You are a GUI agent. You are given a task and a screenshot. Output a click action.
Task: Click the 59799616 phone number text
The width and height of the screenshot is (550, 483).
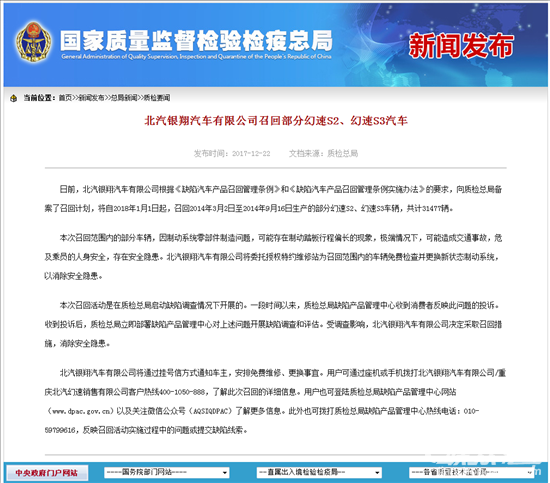click(60, 430)
